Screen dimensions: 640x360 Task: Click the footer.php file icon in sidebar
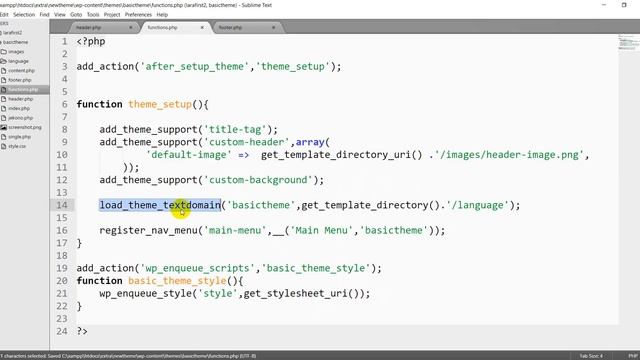pyautogui.click(x=4, y=80)
